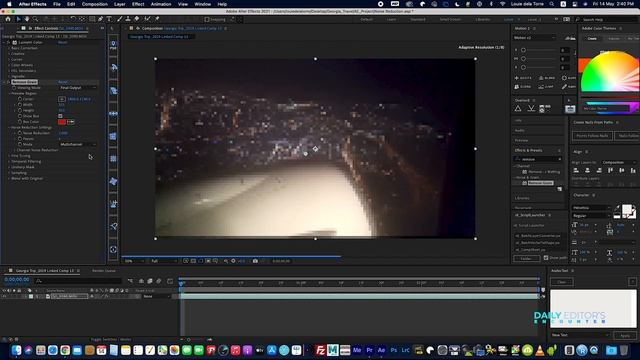Viewport: 640px width, 360px height.
Task: Select the Eraser tool
Action: [x=137, y=19]
